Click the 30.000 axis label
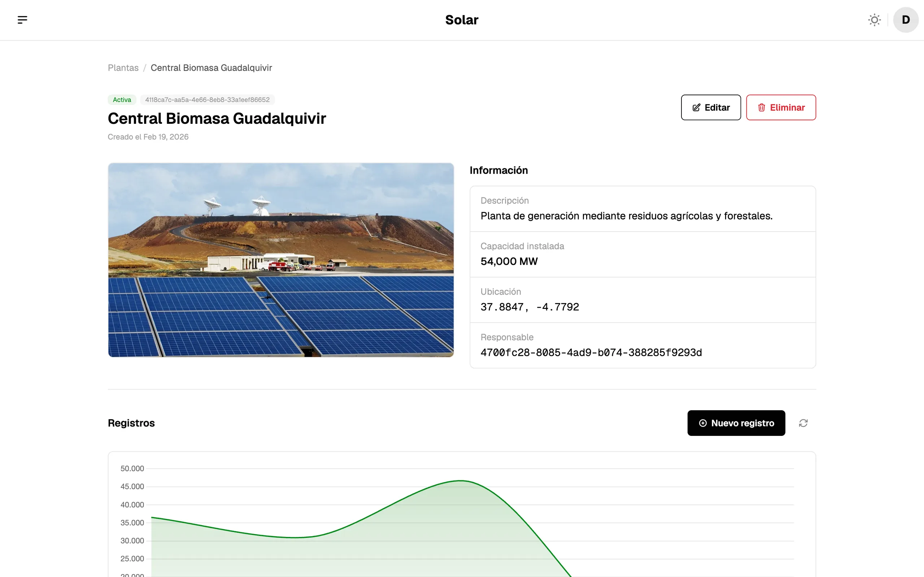924x577 pixels. pyautogui.click(x=132, y=541)
